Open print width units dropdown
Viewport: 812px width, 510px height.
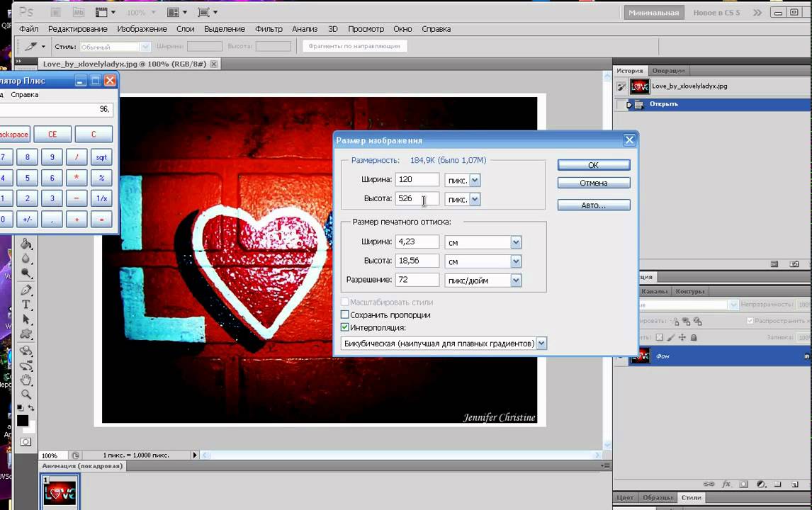[x=516, y=242]
